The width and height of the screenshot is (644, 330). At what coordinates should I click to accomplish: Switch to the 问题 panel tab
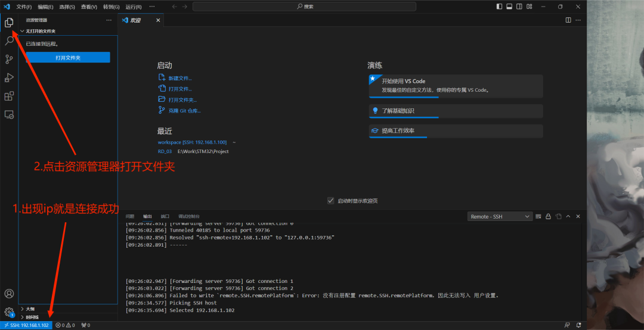click(x=130, y=216)
